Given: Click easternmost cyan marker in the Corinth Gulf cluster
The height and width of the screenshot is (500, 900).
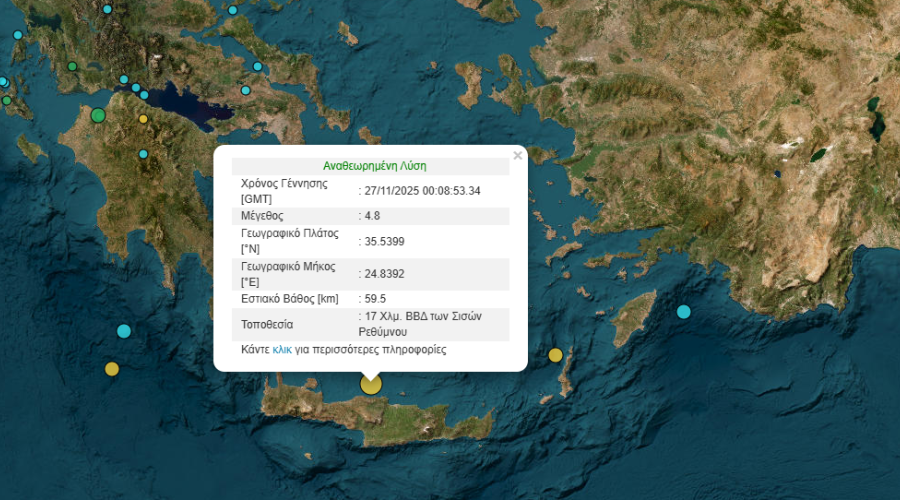Looking at the screenshot, I should (145, 96).
